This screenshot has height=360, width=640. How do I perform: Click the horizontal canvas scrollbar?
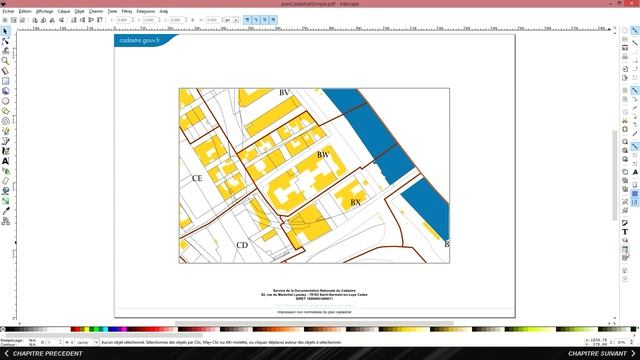314,323
